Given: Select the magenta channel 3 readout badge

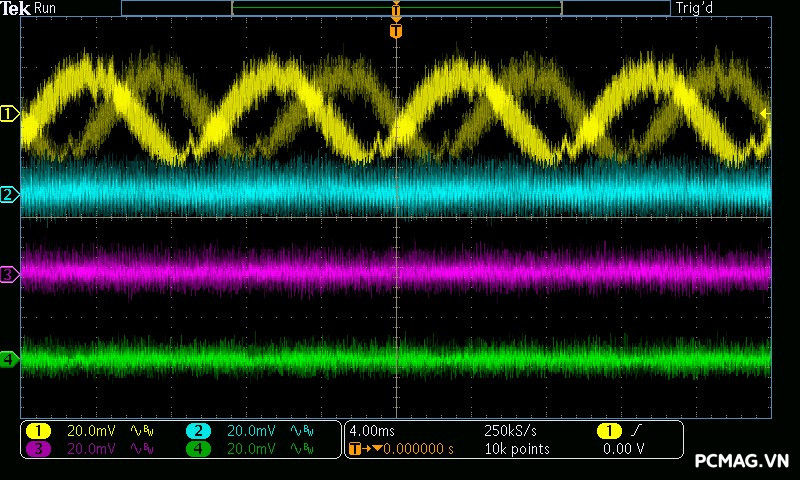Looking at the screenshot, I should click(x=38, y=449).
